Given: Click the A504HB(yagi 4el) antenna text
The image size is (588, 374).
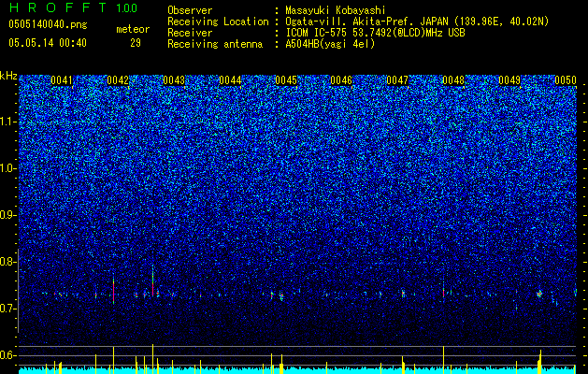Looking at the screenshot, I should tap(330, 44).
